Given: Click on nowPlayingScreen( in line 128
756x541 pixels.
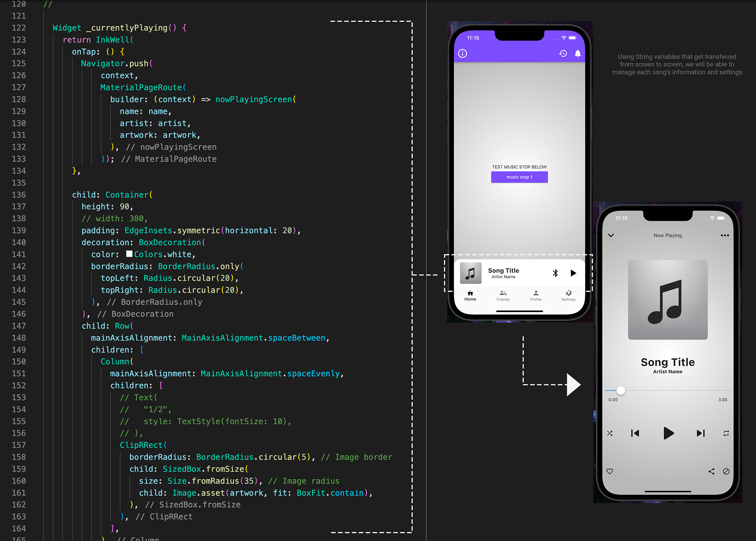Looking at the screenshot, I should coord(256,99).
